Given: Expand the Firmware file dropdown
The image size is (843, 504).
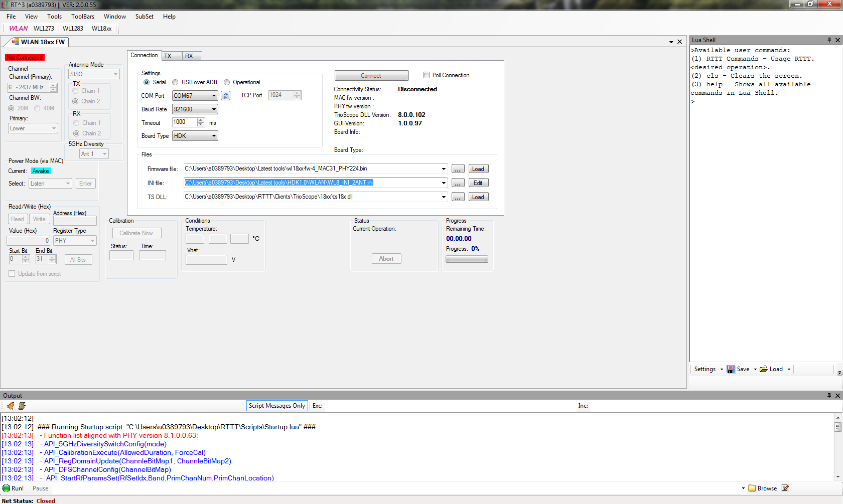Looking at the screenshot, I should click(x=444, y=169).
